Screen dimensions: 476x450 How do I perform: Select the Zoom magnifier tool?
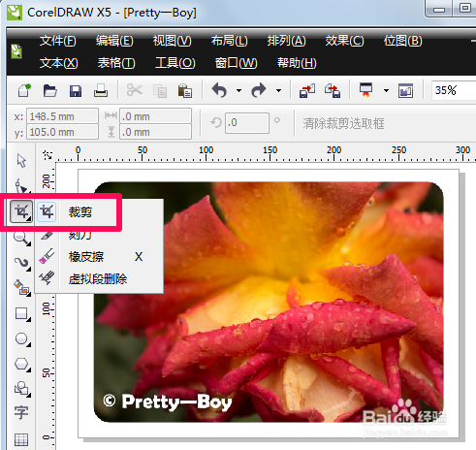pos(21,239)
